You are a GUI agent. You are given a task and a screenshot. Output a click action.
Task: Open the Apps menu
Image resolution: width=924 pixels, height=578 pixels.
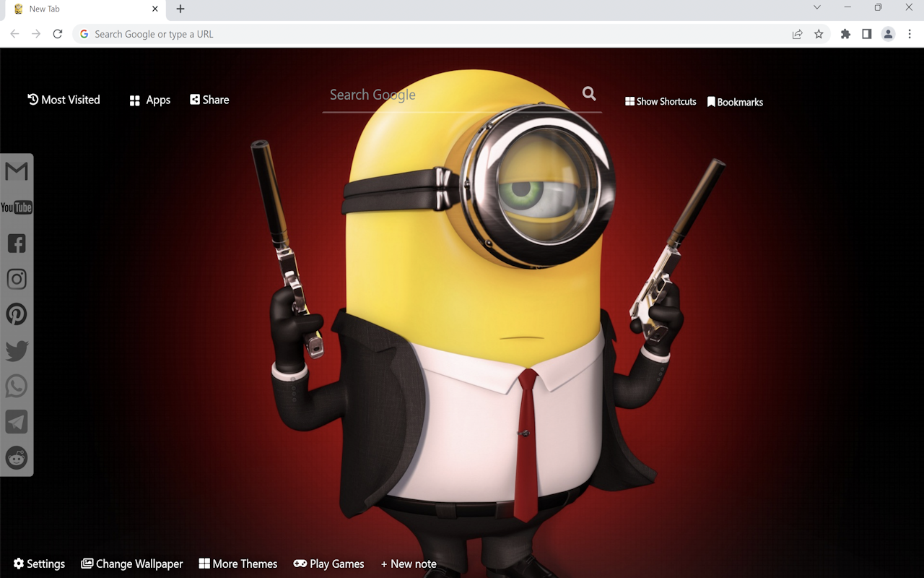(x=150, y=100)
